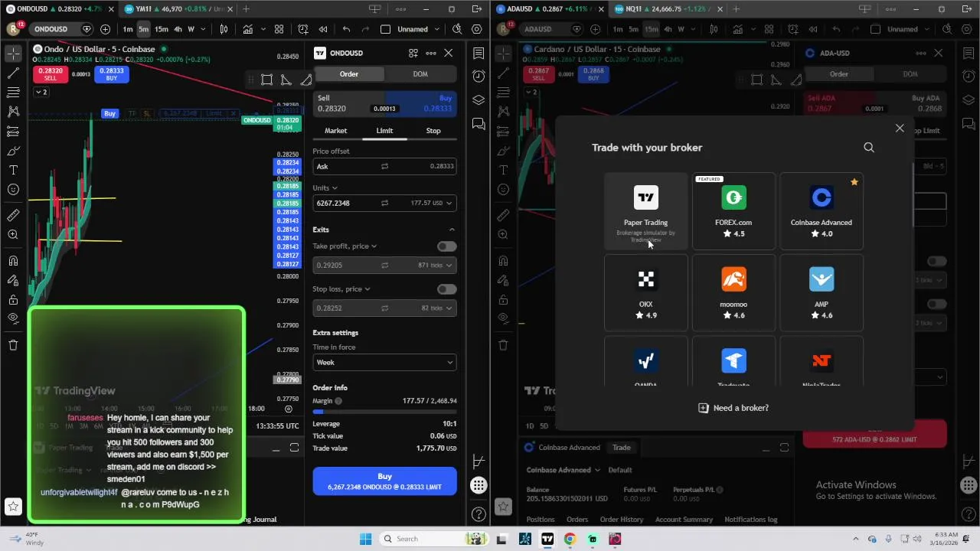Open Stop loss, price type dropdown
980x551 pixels.
tap(341, 289)
